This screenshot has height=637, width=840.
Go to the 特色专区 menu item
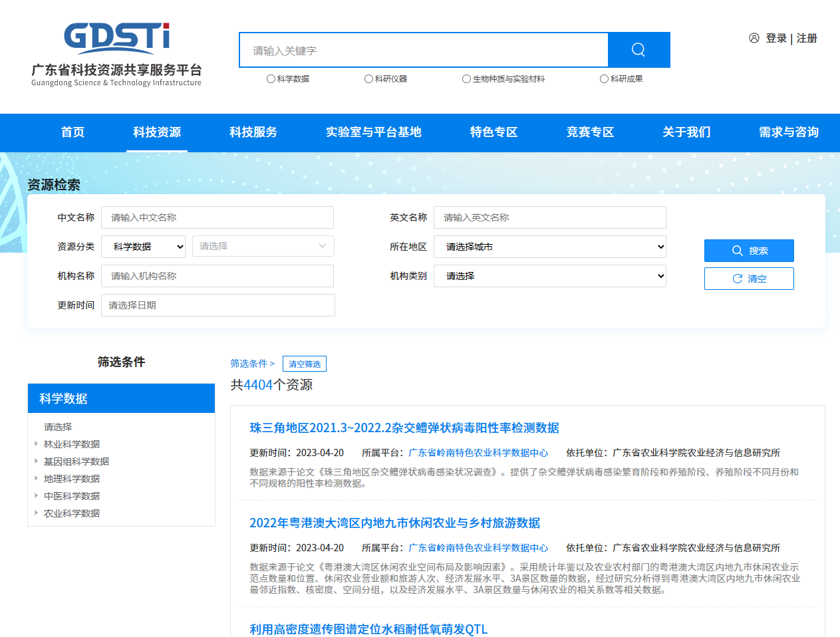coord(493,132)
